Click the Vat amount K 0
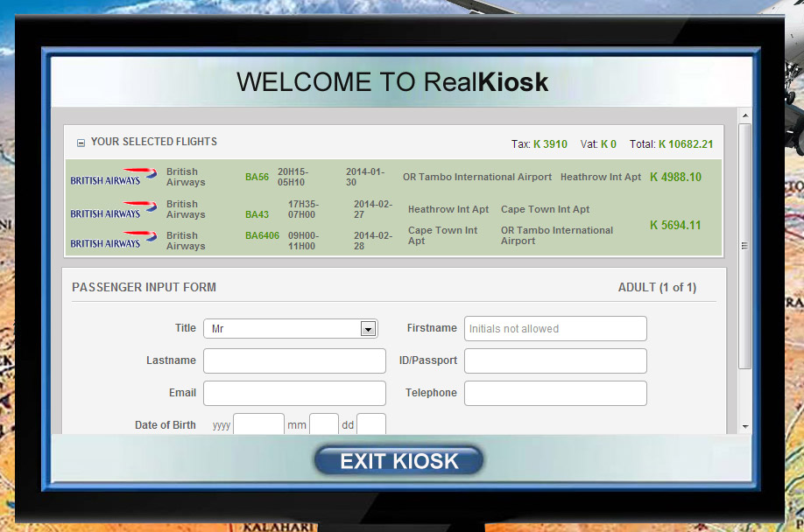This screenshot has height=532, width=804. click(608, 144)
